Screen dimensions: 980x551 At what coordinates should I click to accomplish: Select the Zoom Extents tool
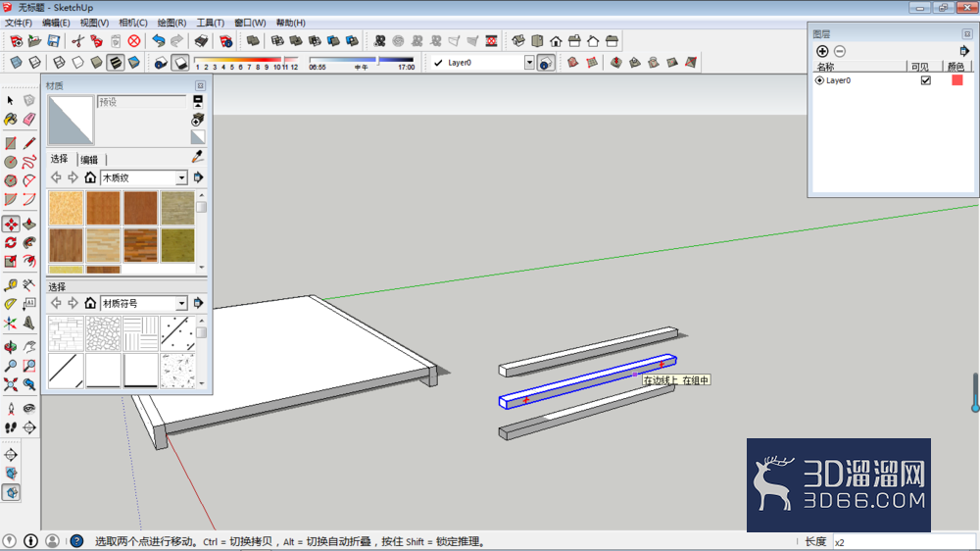pyautogui.click(x=11, y=384)
